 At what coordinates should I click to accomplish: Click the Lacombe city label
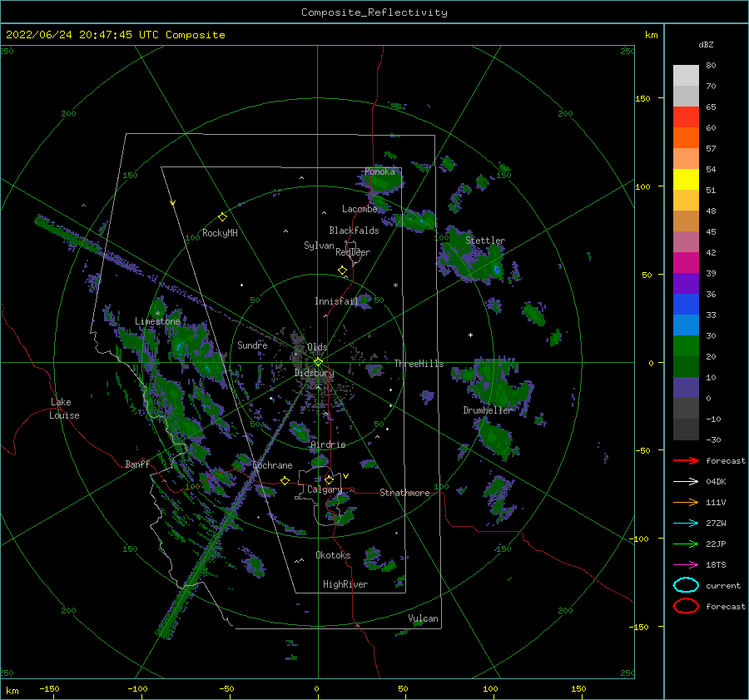pyautogui.click(x=360, y=209)
